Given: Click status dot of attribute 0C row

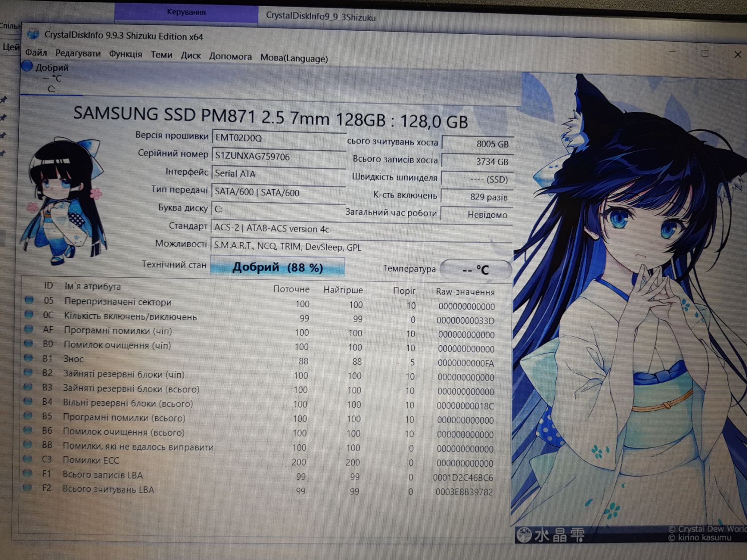Looking at the screenshot, I should click(x=29, y=315).
